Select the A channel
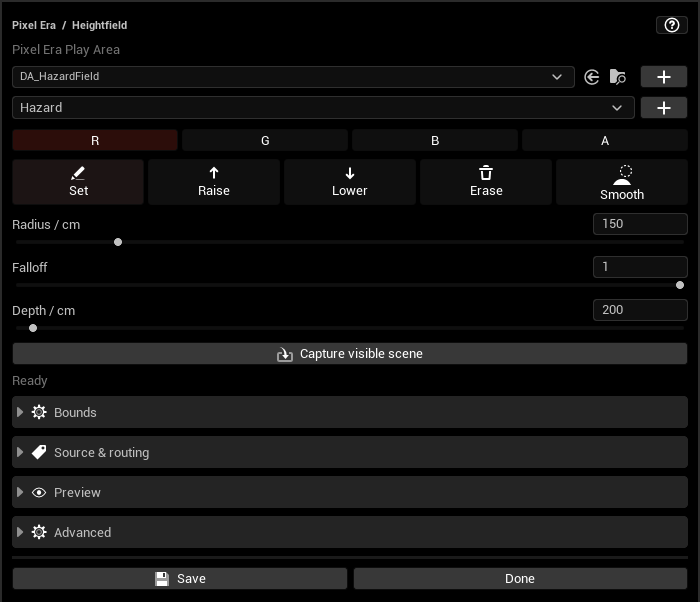This screenshot has height=602, width=700. click(605, 141)
